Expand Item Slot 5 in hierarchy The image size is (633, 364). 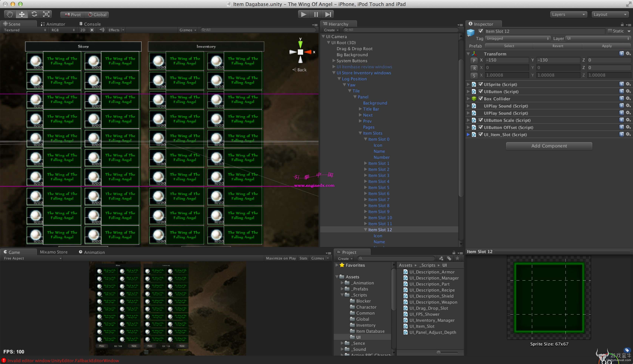coord(365,187)
